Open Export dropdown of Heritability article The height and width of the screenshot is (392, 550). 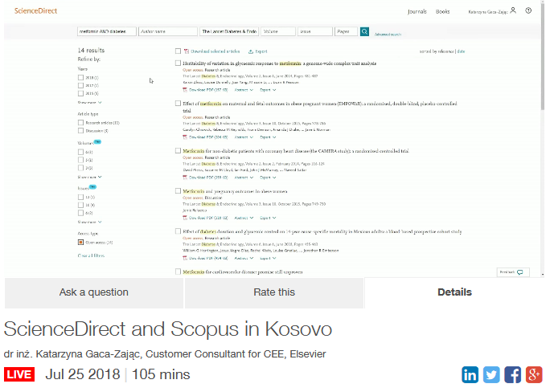tap(268, 90)
